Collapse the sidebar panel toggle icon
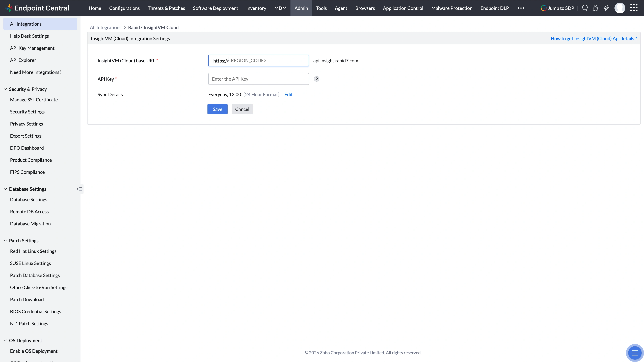 point(79,189)
